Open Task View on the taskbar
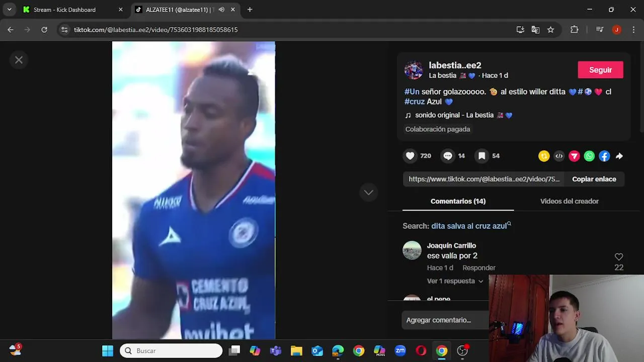The height and width of the screenshot is (362, 644). [x=234, y=351]
